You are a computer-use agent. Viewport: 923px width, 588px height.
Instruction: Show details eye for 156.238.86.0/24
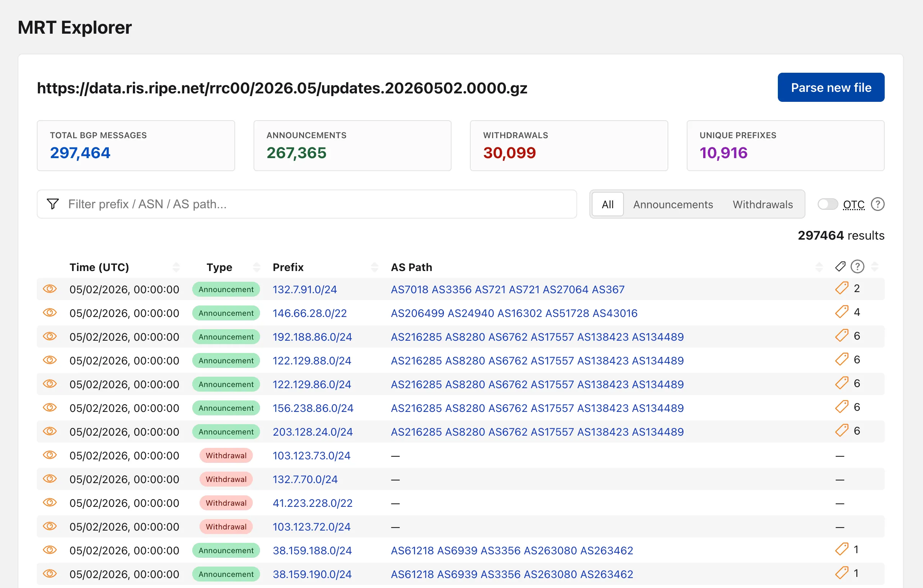click(x=50, y=408)
